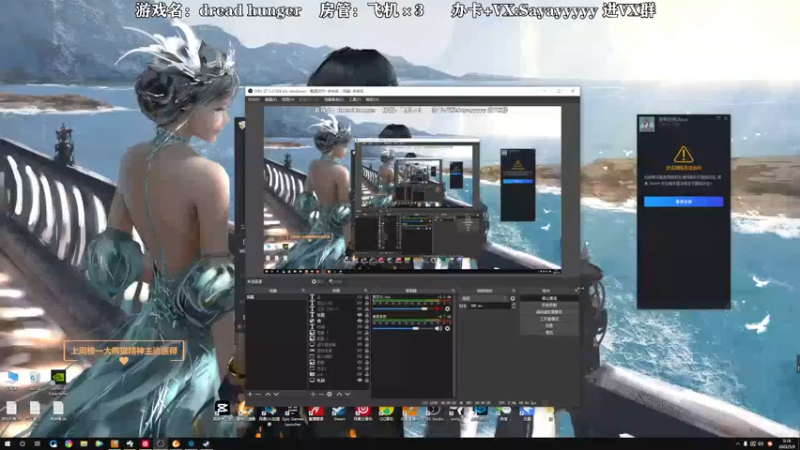The width and height of the screenshot is (800, 450).
Task: Open source filters button above OBS panels
Action: (335, 282)
